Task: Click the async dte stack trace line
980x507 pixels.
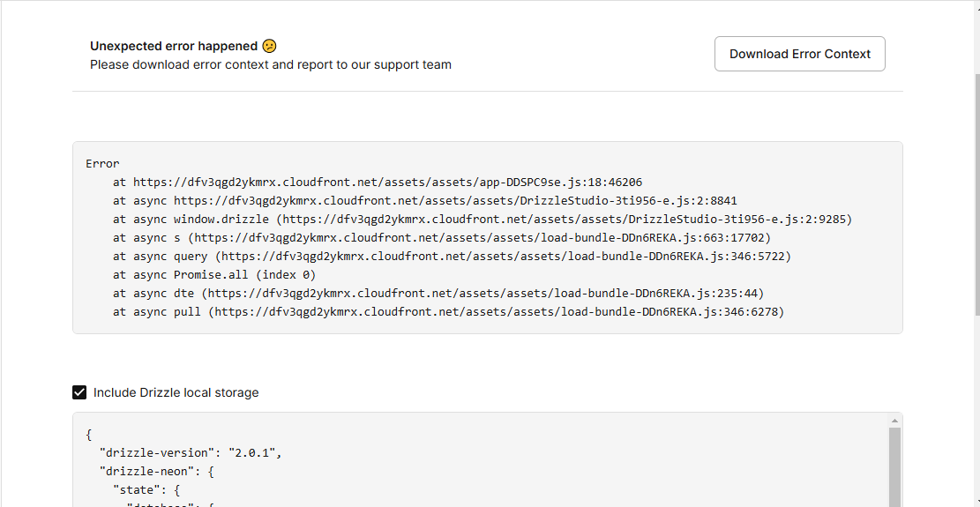Action: [438, 294]
